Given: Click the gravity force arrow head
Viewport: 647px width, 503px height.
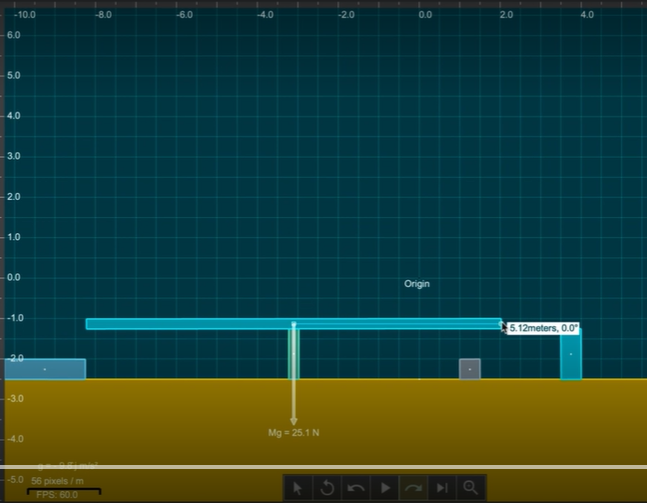Looking at the screenshot, I should click(x=293, y=421).
